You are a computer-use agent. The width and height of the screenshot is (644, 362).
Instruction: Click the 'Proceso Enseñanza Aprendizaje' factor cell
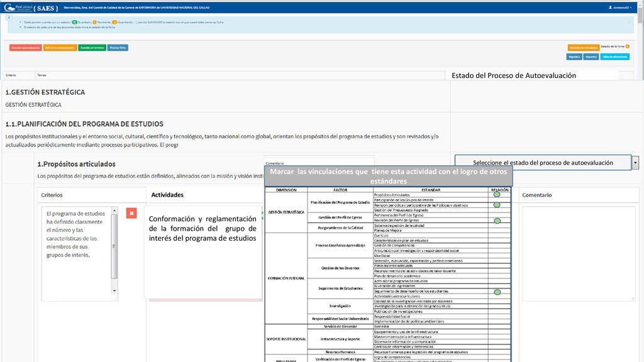(340, 246)
